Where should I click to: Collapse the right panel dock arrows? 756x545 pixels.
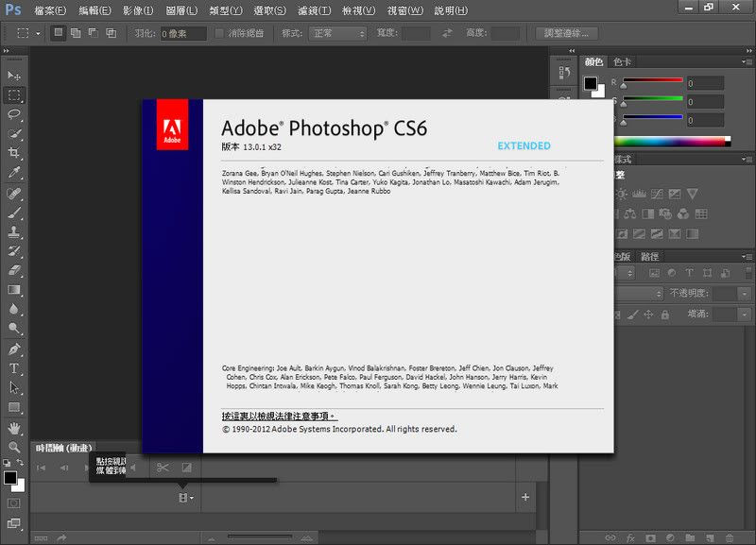click(748, 51)
